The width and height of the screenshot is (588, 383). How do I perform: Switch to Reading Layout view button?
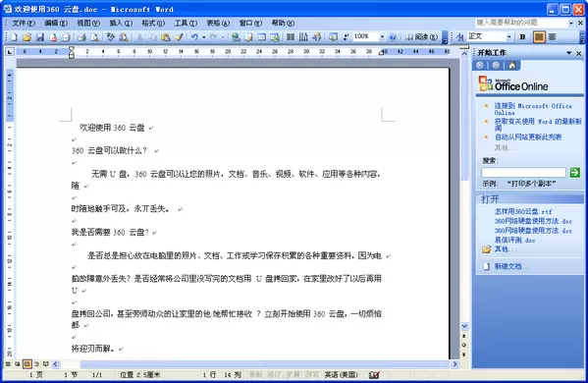tap(46, 364)
